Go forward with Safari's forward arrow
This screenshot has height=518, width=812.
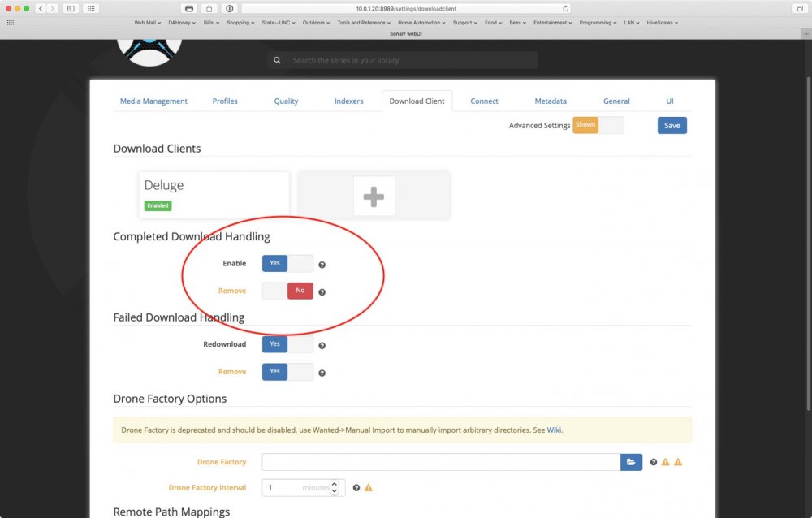52,8
